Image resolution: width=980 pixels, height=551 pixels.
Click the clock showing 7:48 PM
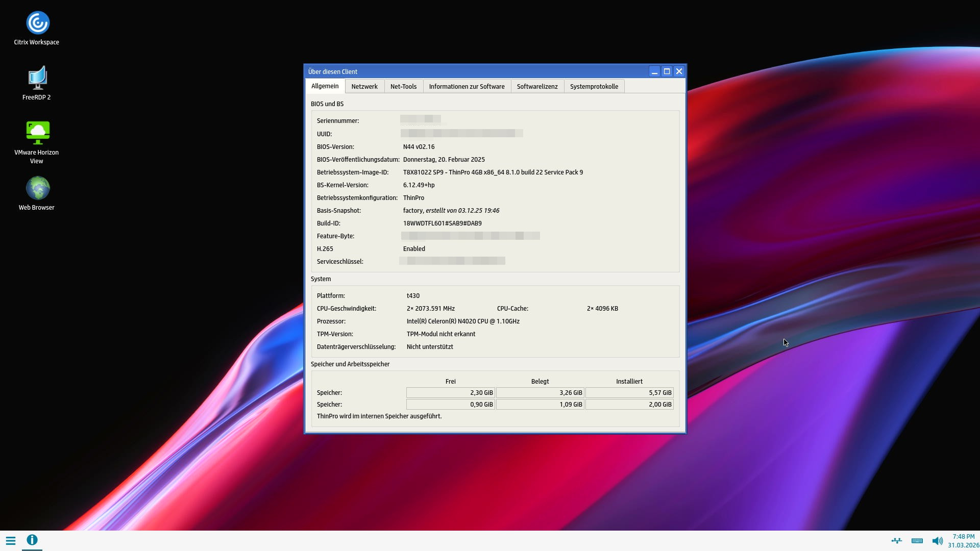pyautogui.click(x=963, y=536)
